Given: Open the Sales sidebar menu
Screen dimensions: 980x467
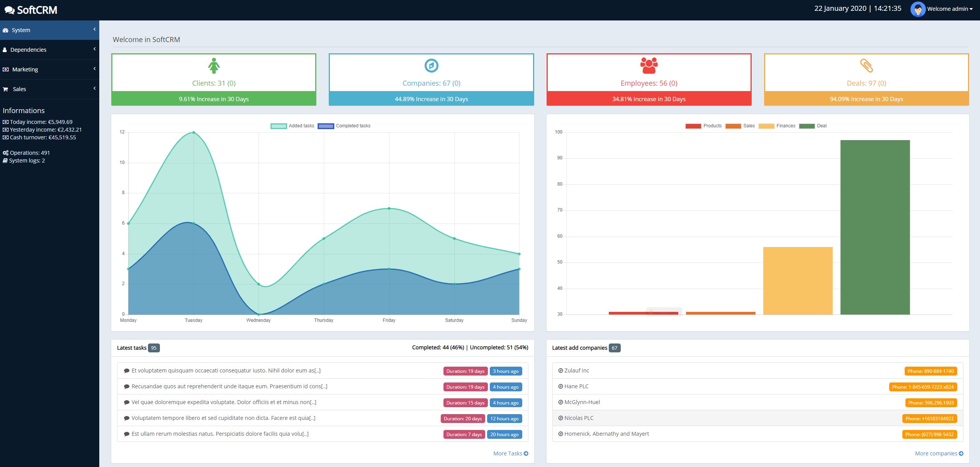Looking at the screenshot, I should (19, 89).
